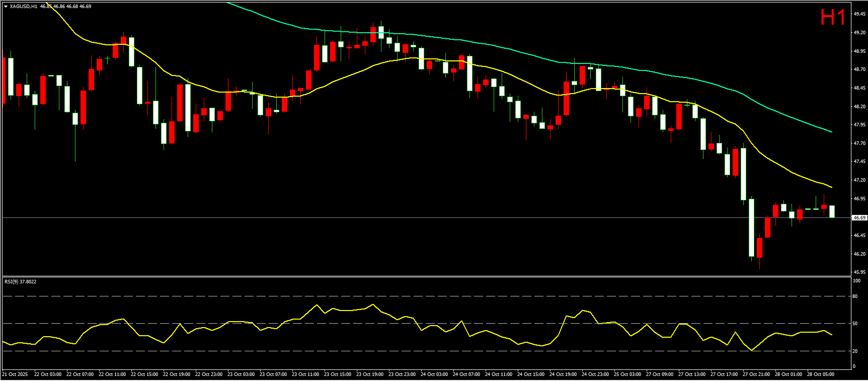Select the RSI 80 level label
Viewport: 868px width, 381px height.
855,296
